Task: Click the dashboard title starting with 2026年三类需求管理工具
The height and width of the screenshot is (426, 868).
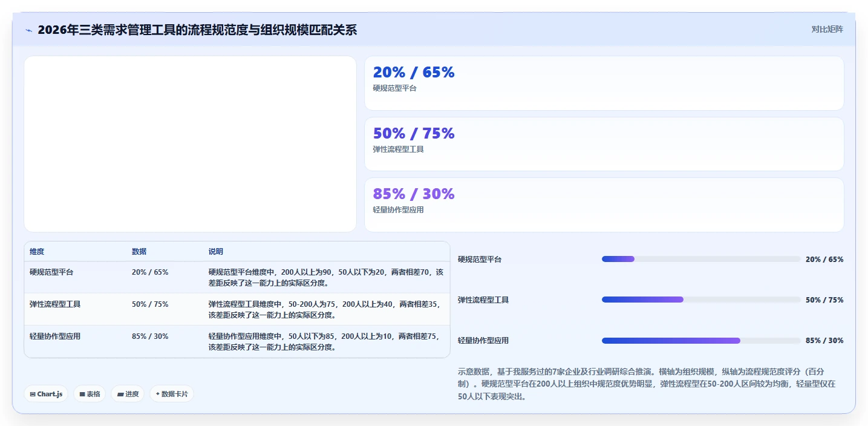Action: pos(197,30)
